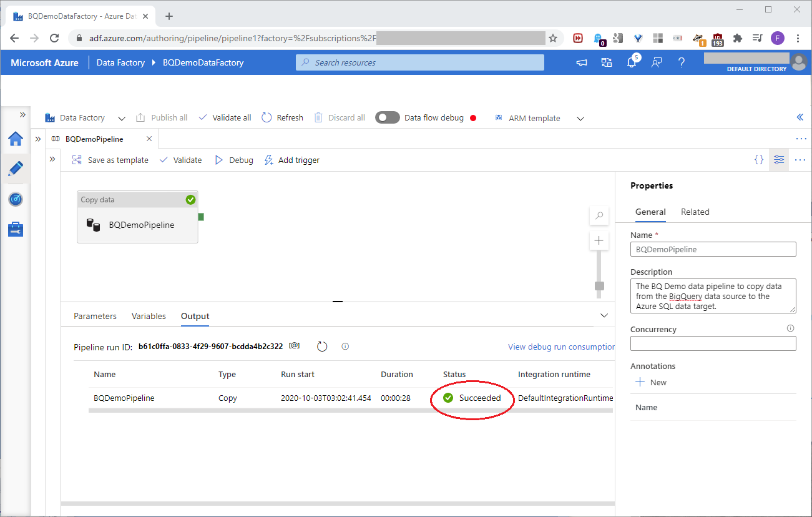Refresh the data factory
The height and width of the screenshot is (517, 812).
point(282,117)
